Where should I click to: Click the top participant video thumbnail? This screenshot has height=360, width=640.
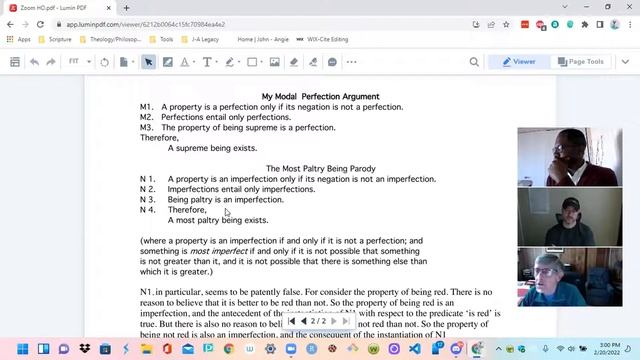pos(570,157)
